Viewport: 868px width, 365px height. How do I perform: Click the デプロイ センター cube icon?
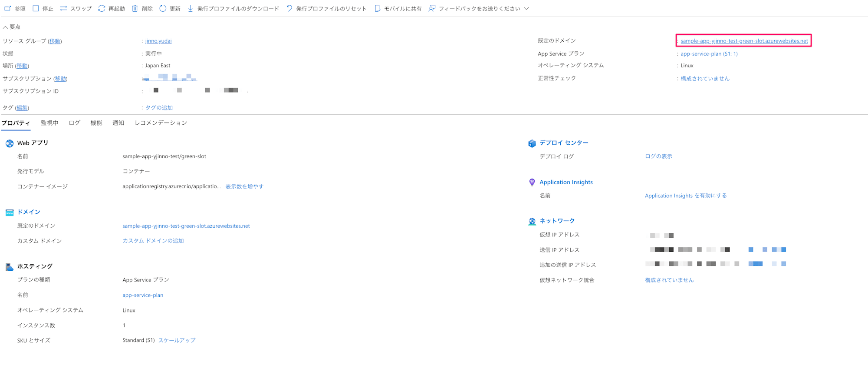(x=532, y=143)
